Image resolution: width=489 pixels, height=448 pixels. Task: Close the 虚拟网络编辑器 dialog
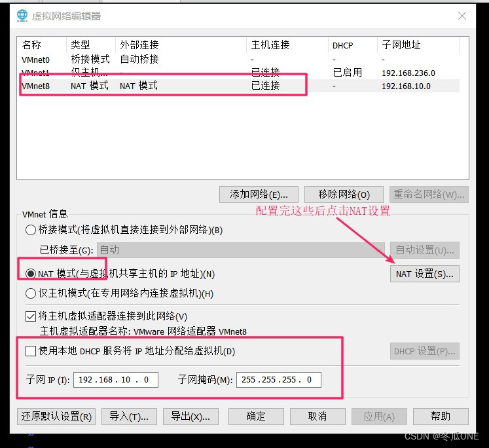point(462,16)
